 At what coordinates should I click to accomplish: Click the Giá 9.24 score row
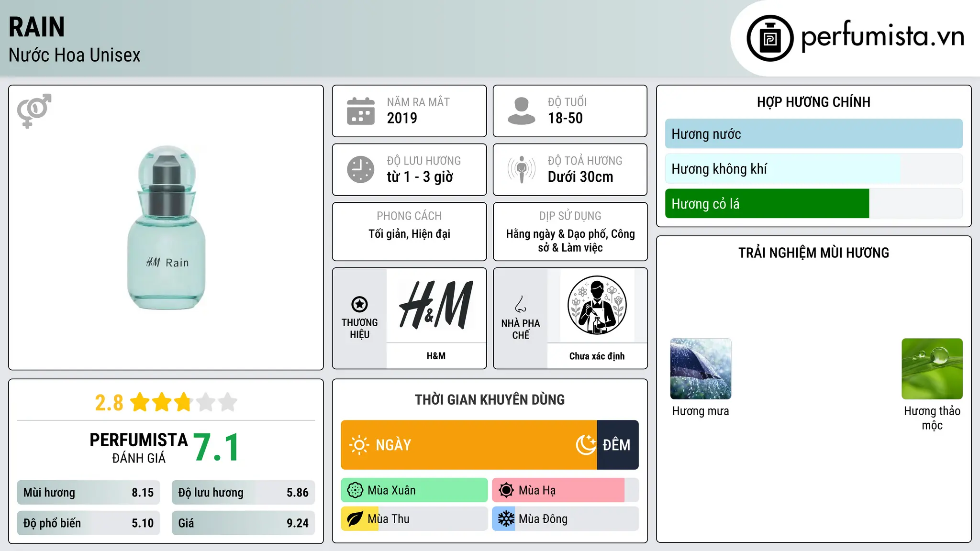243,523
